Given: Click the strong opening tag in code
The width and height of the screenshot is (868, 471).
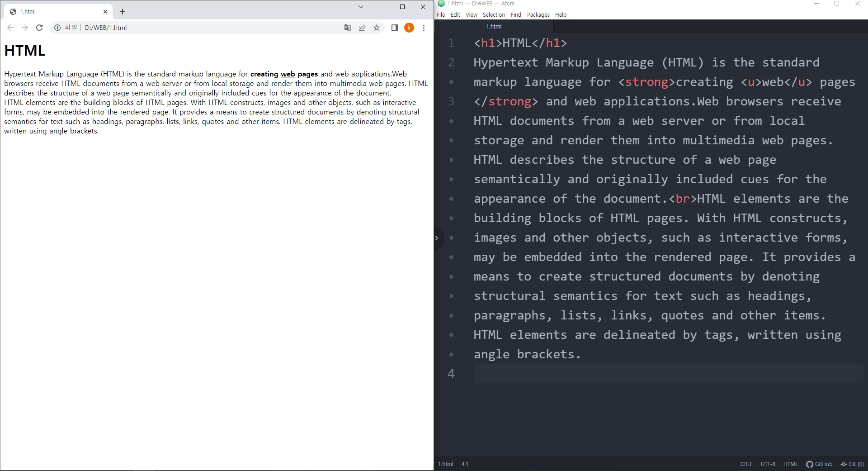Looking at the screenshot, I should [646, 82].
